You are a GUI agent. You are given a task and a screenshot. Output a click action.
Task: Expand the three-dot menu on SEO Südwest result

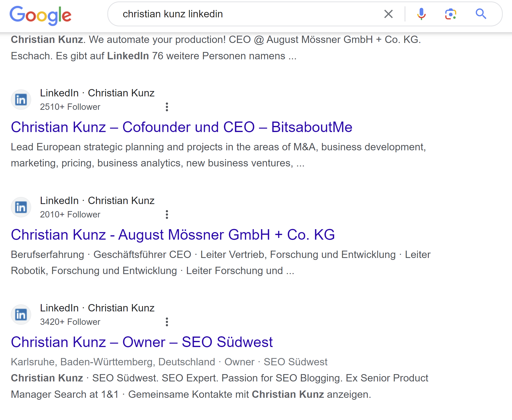tap(167, 322)
